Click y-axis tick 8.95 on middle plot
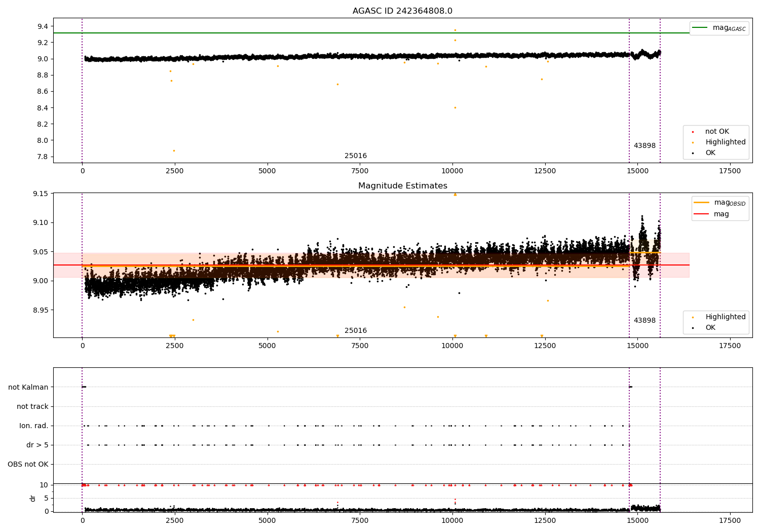Image resolution: width=760 pixels, height=532 pixels. (41, 310)
